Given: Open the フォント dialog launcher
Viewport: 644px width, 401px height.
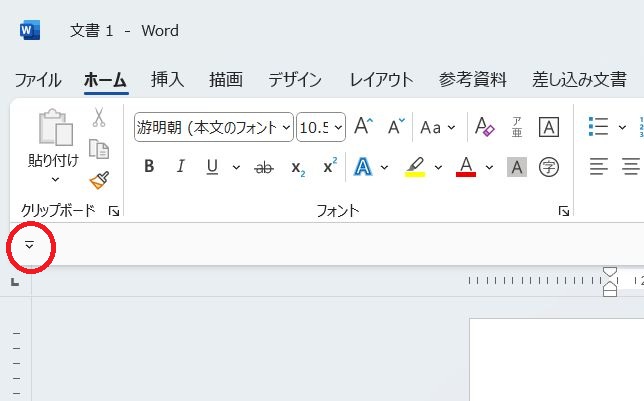Looking at the screenshot, I should coord(564,211).
